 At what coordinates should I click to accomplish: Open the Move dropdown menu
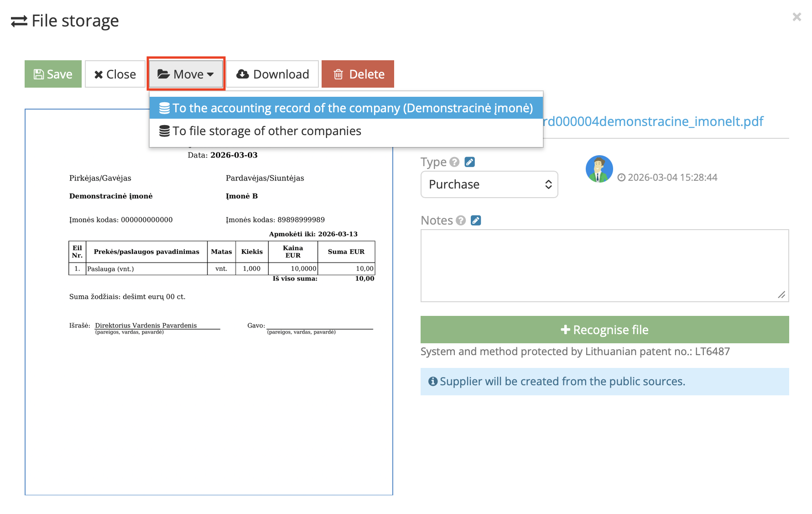tap(185, 74)
